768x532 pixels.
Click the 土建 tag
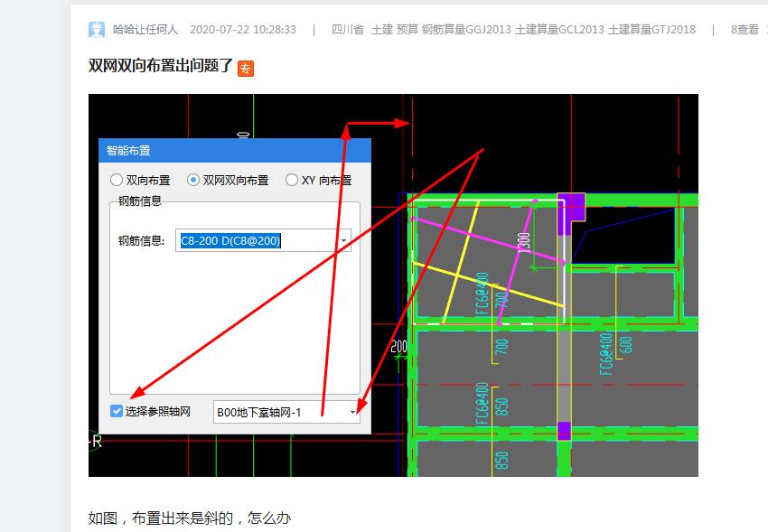[382, 30]
